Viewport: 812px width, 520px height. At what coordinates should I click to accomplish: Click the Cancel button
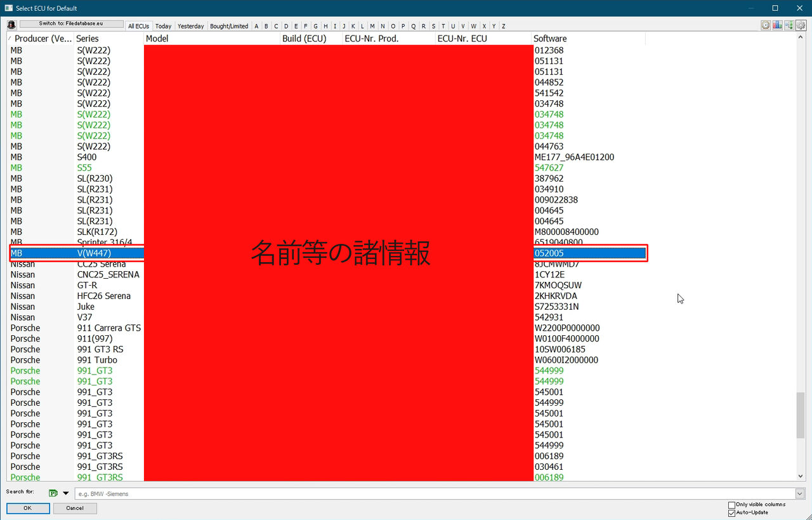point(75,508)
